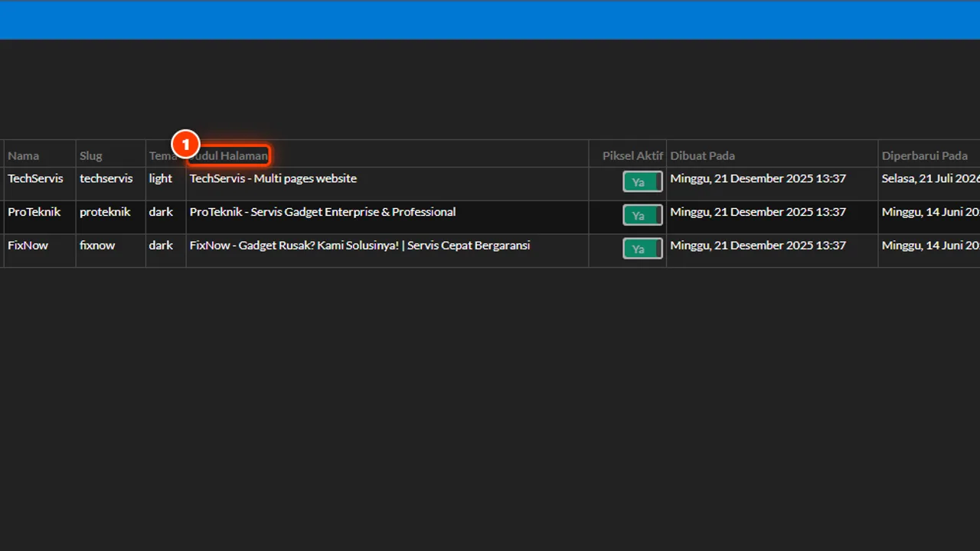Sort by Piksel Aktif column header
980x551 pixels.
pos(632,155)
